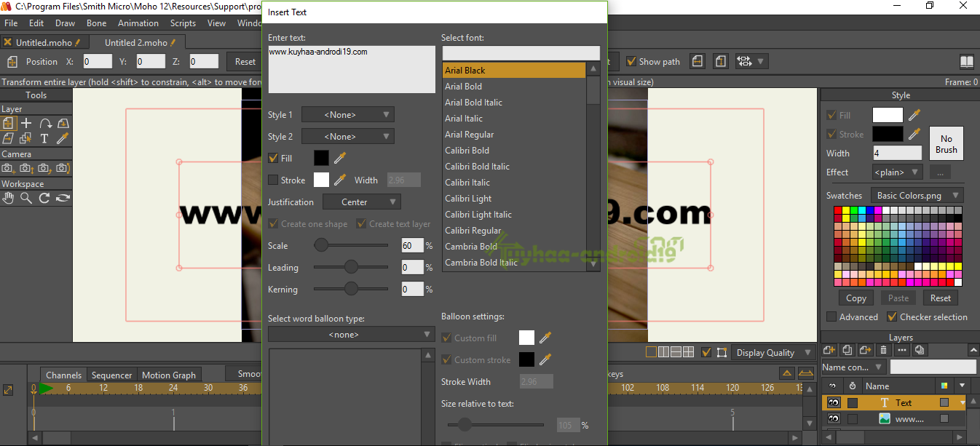The width and height of the screenshot is (980, 446).
Task: Toggle the Fill checkbox in Style panel
Action: (831, 115)
